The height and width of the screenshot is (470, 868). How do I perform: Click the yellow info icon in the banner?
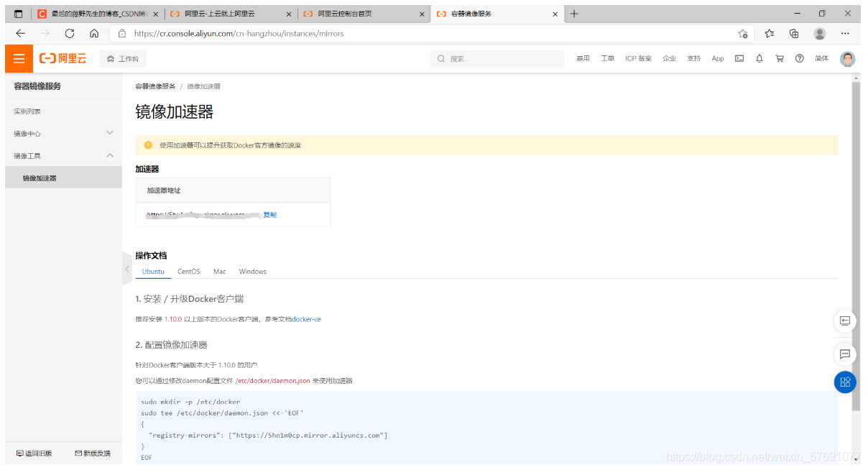click(x=148, y=145)
